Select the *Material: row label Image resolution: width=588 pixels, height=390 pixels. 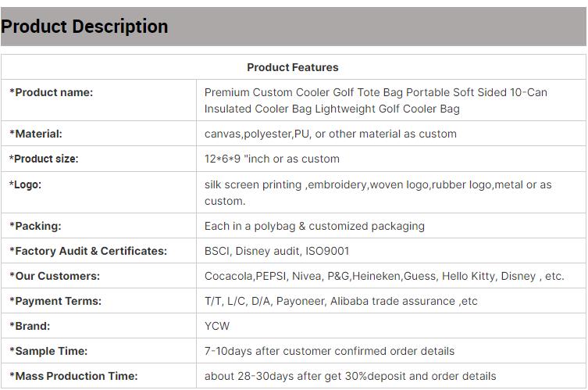click(36, 134)
